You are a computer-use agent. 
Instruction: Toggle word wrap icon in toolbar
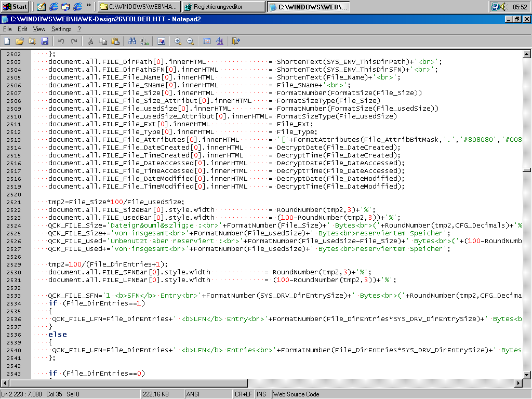click(x=161, y=41)
